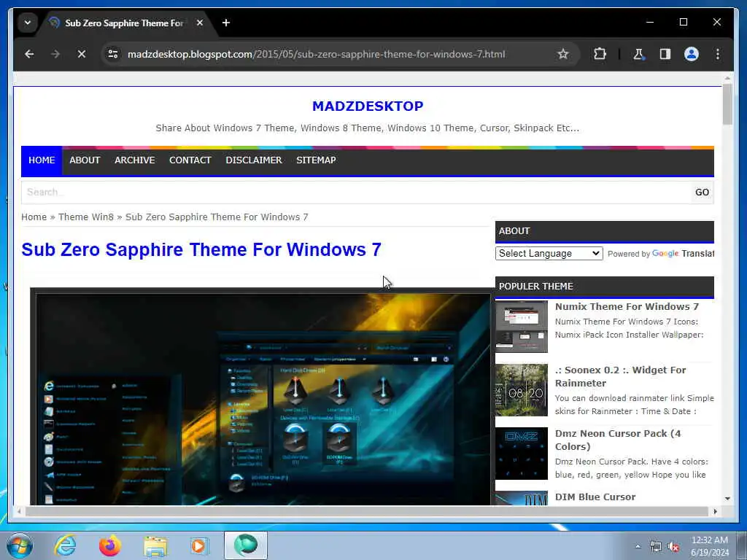Click the forward navigation arrow

pyautogui.click(x=55, y=54)
